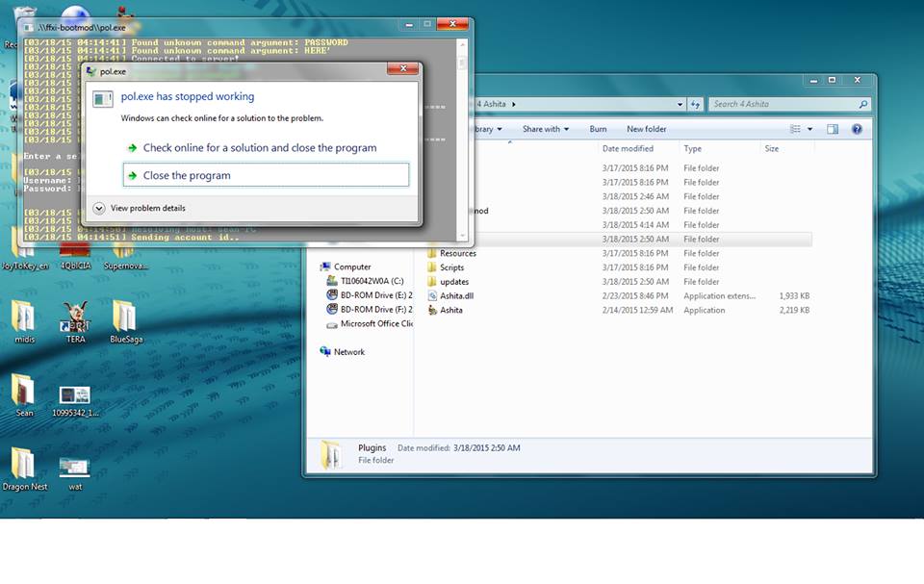Select the Ashita.dll file
The width and height of the screenshot is (924, 584).
pos(456,296)
